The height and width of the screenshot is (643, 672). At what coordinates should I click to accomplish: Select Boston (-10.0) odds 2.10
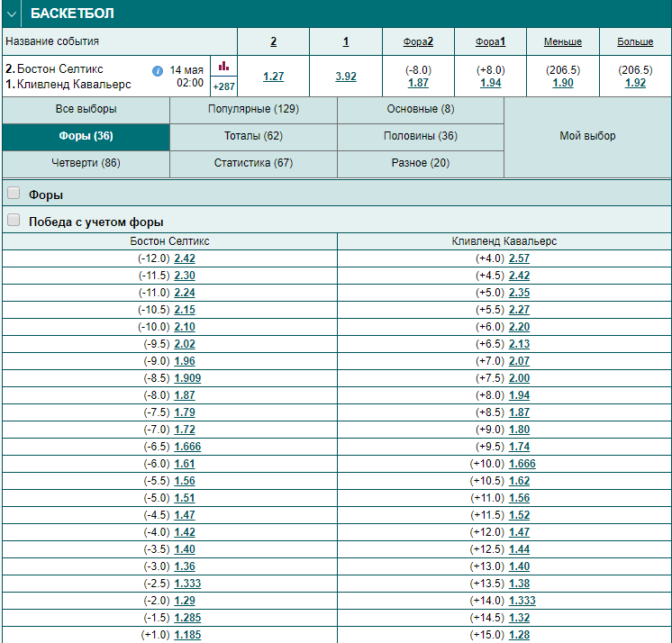(185, 327)
